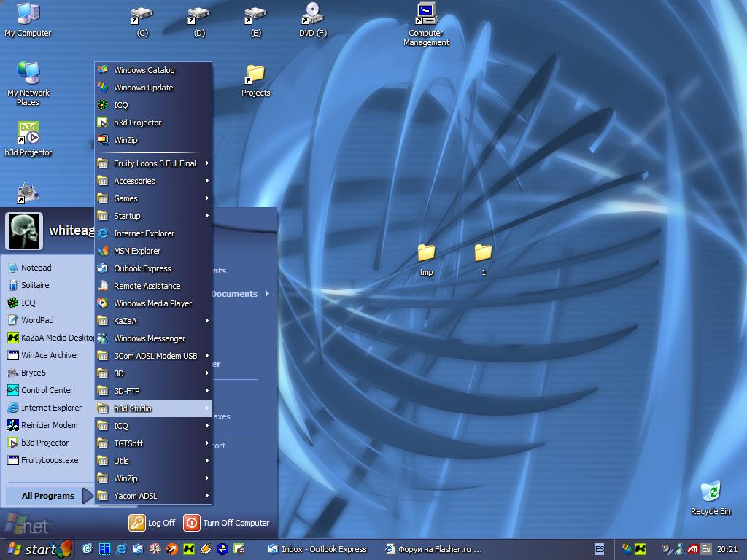Expand the 3D-FTP submenu
This screenshot has width=747, height=560.
(153, 391)
